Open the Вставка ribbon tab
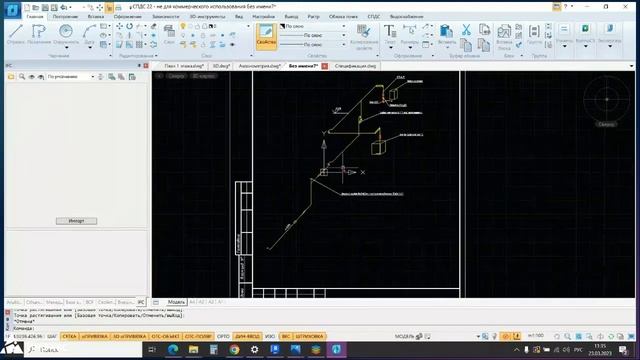Viewport: 640px width, 360px height. pos(96,17)
